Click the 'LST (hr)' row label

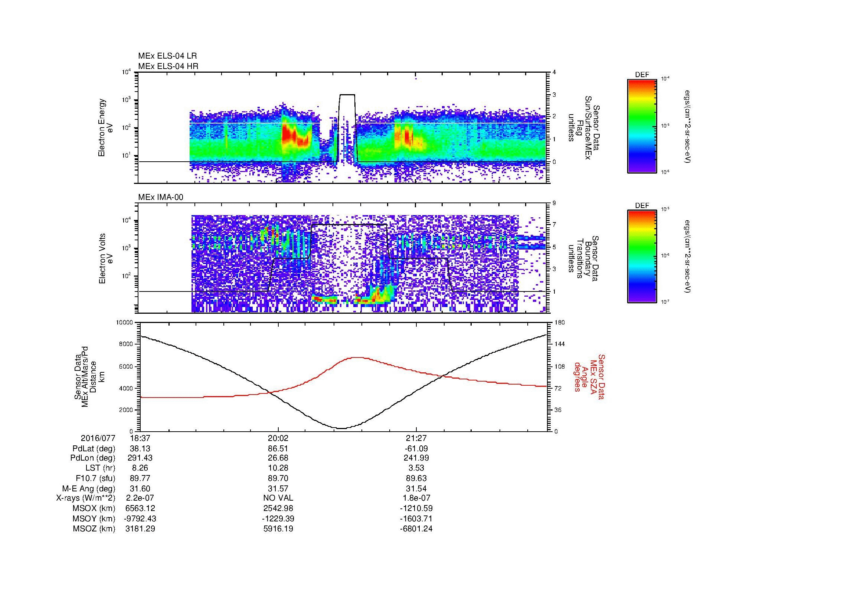(x=100, y=468)
